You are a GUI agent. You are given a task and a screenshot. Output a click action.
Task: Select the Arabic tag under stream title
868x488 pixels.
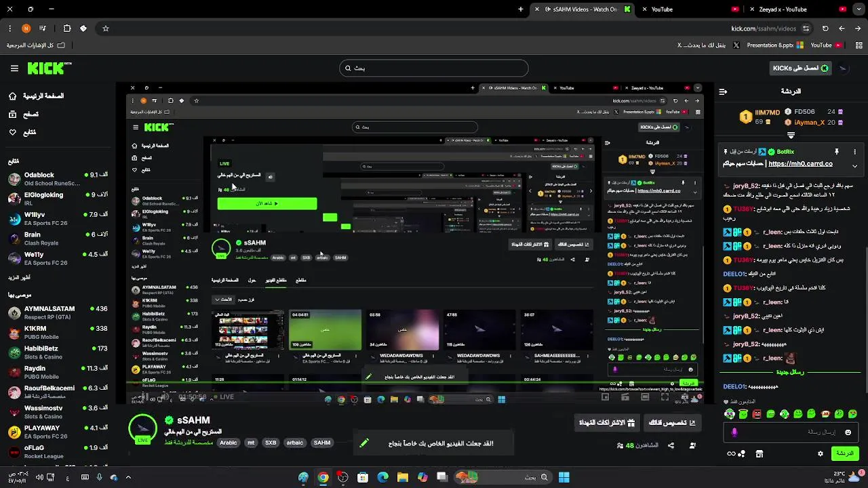[x=229, y=443]
